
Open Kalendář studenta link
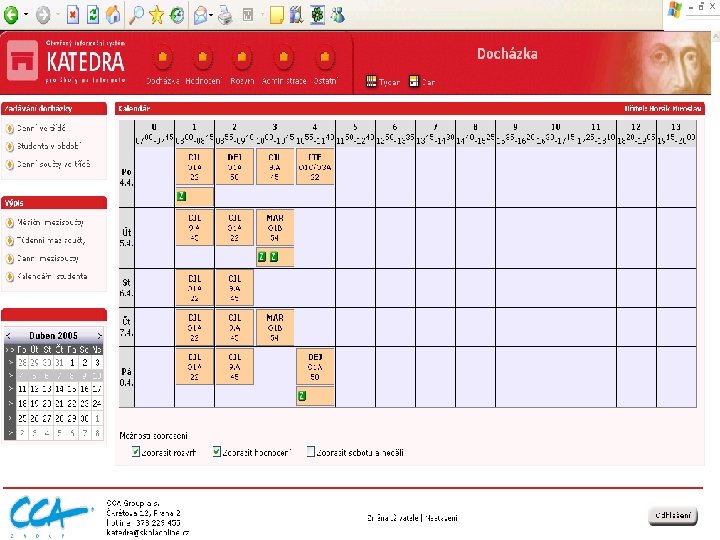[52, 276]
